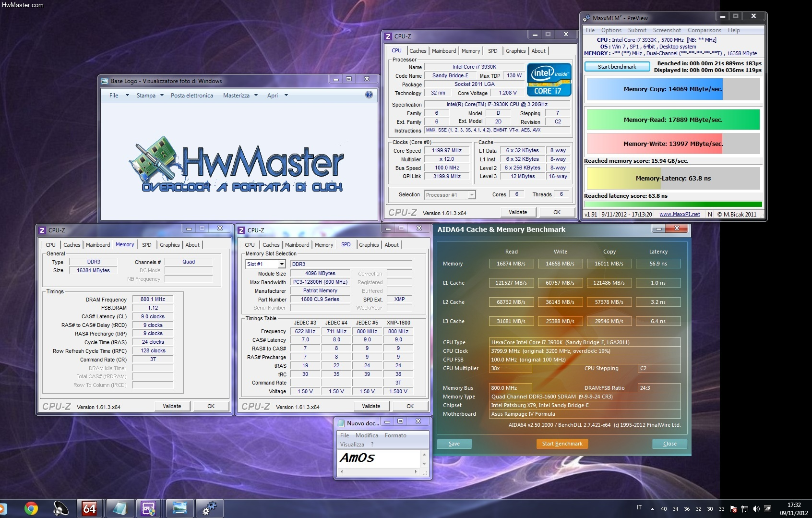Viewport: 812px width, 518px height.
Task: Open About tab in the CPU-Z SPD window
Action: (x=392, y=245)
